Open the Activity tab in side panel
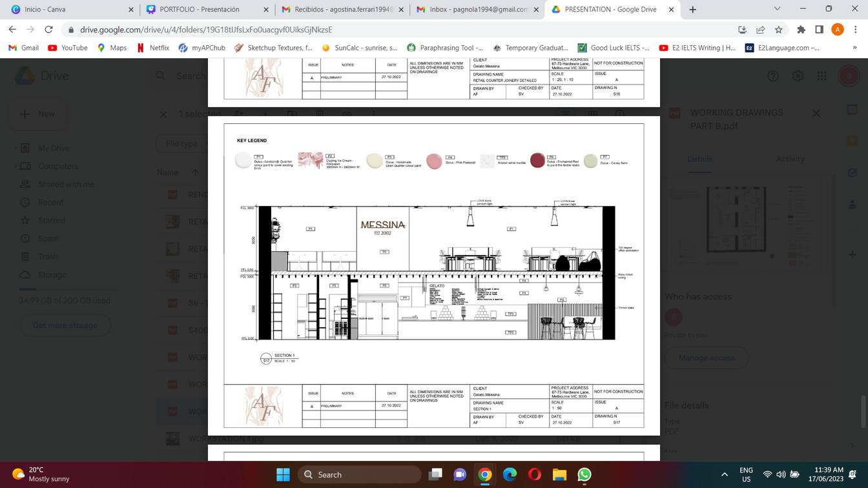Screen dimensions: 868x488 pos(790,159)
